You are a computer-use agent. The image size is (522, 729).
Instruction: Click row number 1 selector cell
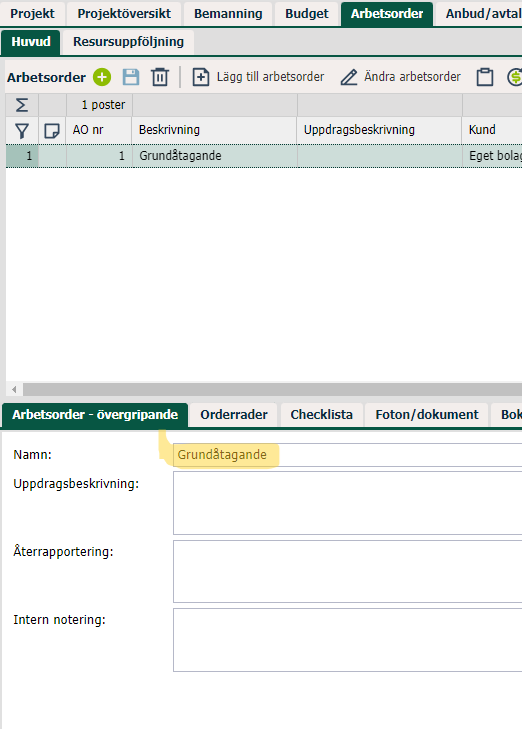tap(22, 156)
